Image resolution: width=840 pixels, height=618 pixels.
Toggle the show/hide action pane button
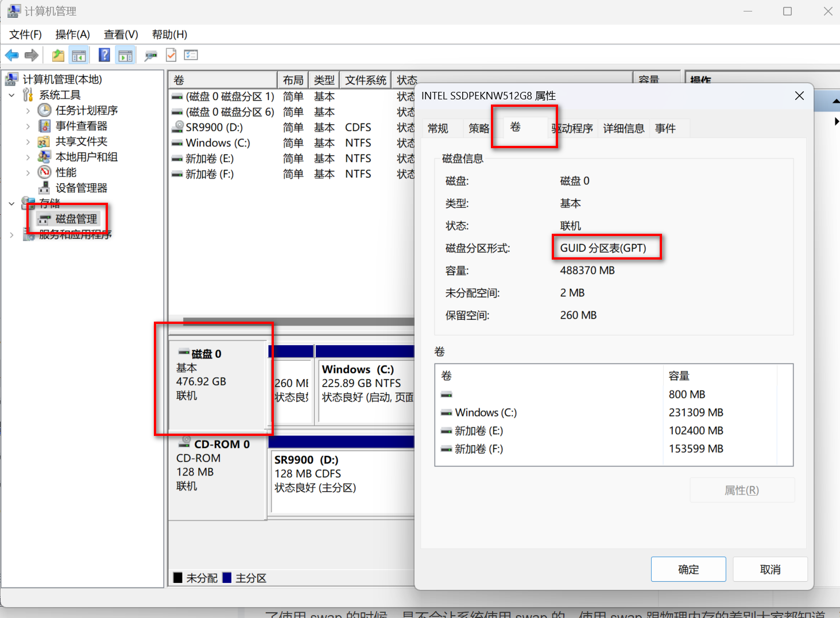[x=125, y=55]
